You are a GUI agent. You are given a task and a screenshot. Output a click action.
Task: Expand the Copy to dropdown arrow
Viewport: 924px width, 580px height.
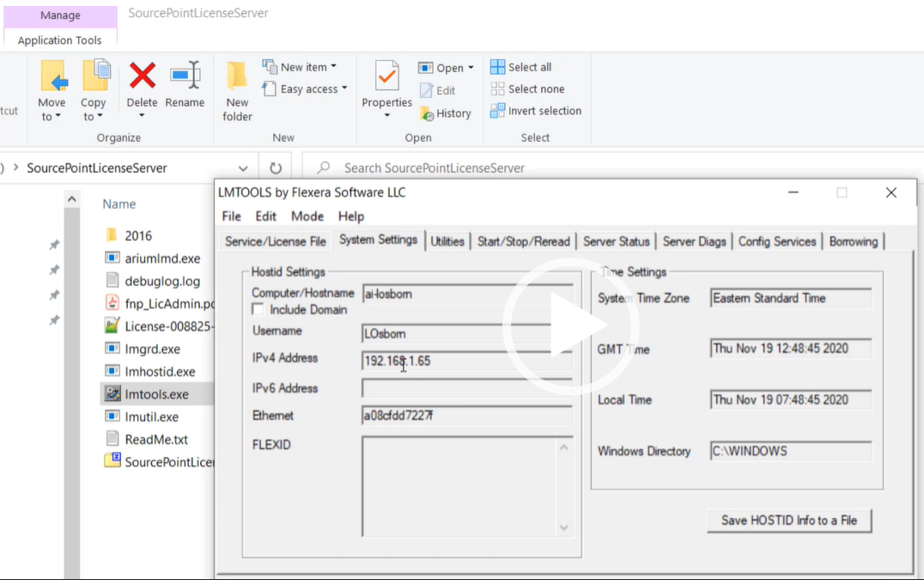coord(100,116)
